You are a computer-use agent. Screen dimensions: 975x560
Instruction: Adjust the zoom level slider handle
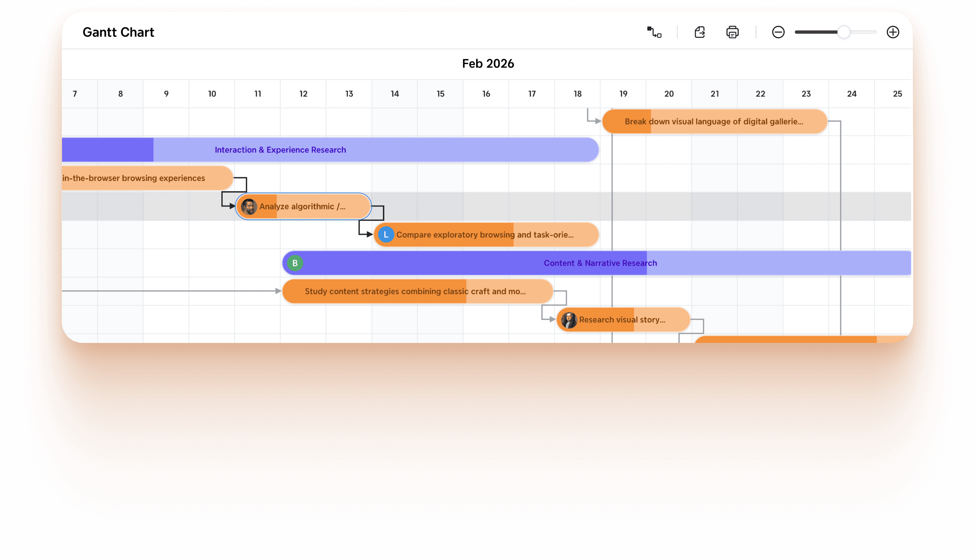tap(843, 32)
